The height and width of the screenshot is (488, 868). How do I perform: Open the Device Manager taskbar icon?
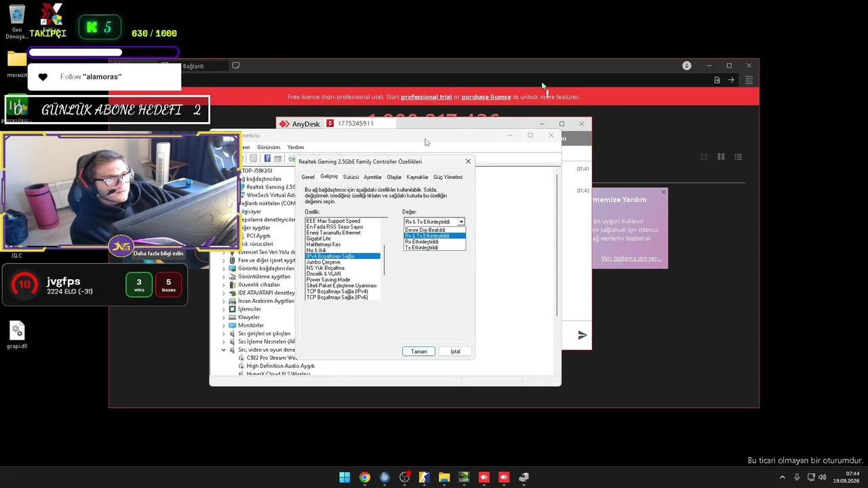click(524, 477)
